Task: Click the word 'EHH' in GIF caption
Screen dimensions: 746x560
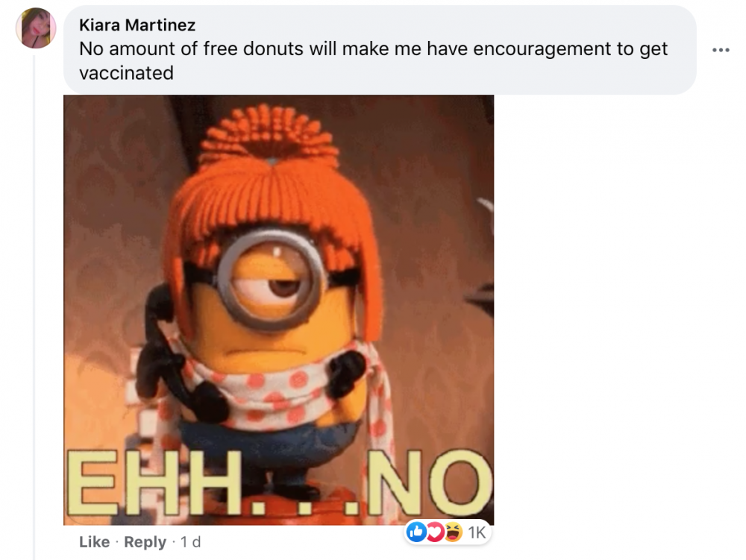Action: click(x=153, y=483)
